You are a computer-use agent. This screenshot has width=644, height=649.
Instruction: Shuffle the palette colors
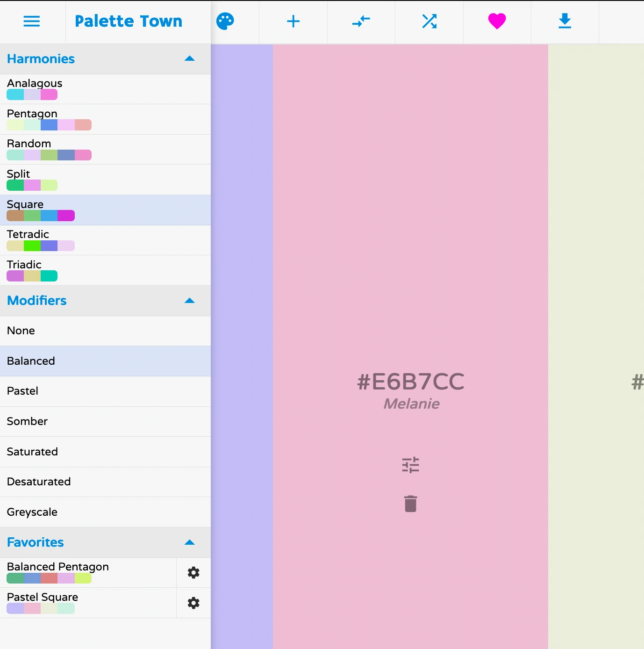[x=429, y=22]
